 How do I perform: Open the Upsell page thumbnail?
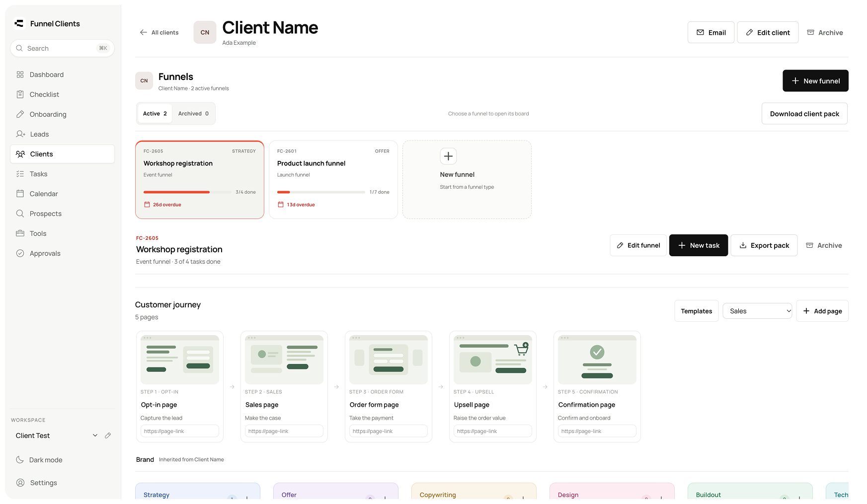pyautogui.click(x=493, y=360)
